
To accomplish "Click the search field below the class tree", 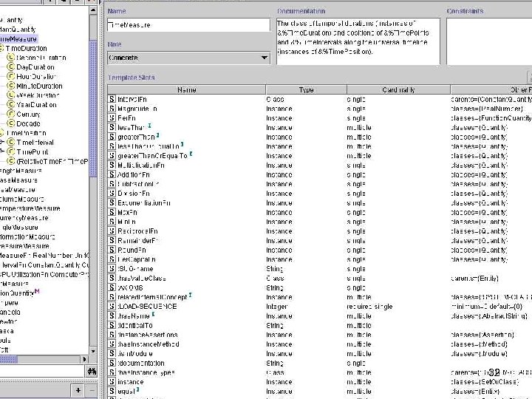I will tap(41, 371).
